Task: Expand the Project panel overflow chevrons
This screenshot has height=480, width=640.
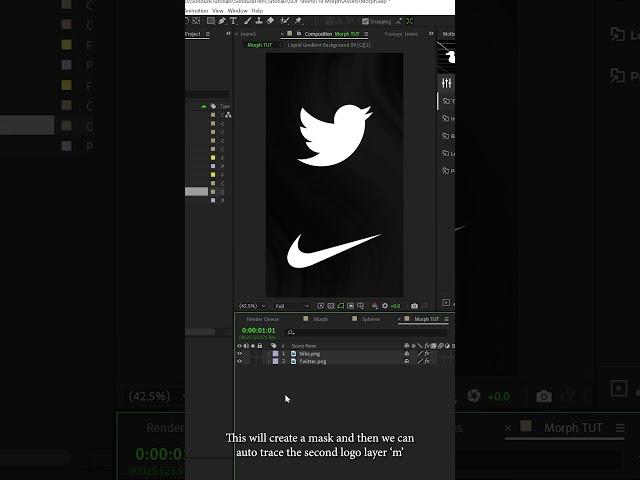Action: point(228,33)
